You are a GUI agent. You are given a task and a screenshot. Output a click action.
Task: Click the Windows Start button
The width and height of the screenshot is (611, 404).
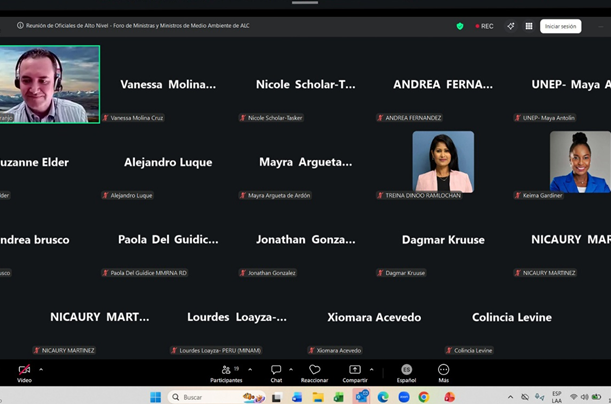155,397
